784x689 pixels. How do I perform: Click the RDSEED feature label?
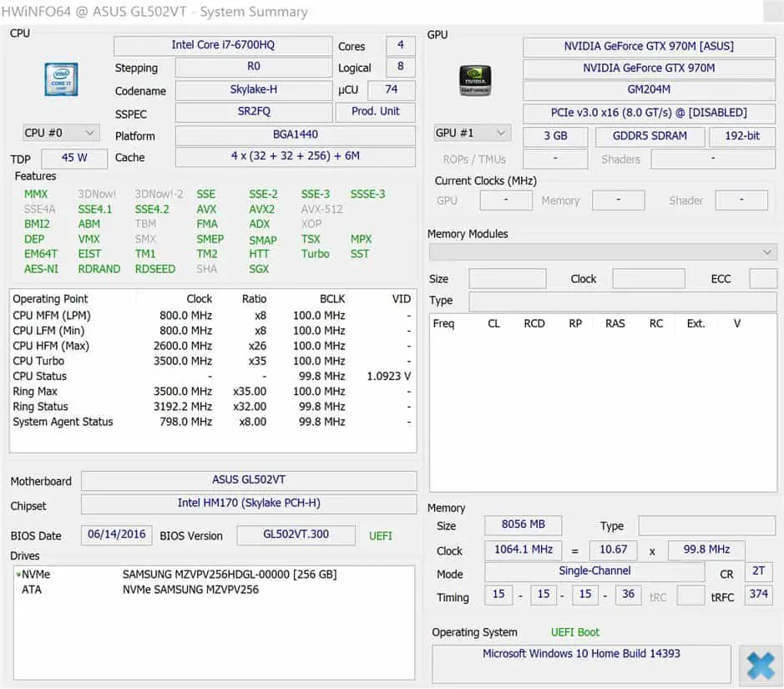pos(155,269)
